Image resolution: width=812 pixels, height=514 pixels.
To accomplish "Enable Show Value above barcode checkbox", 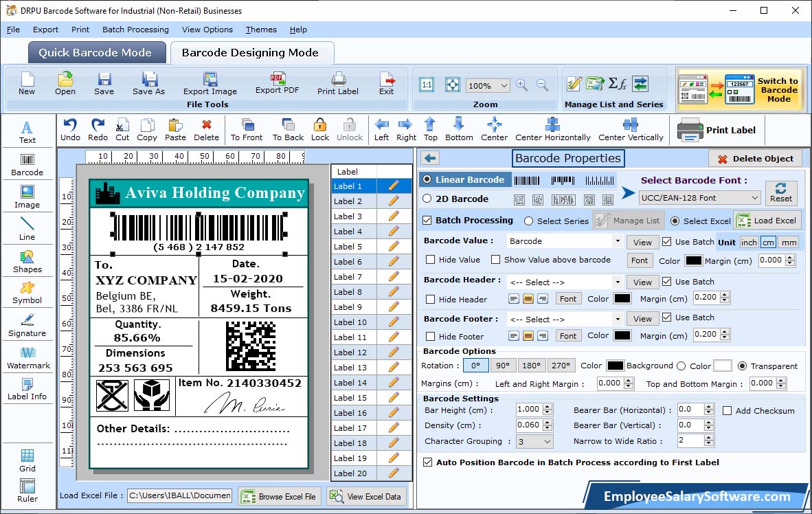I will click(x=495, y=260).
